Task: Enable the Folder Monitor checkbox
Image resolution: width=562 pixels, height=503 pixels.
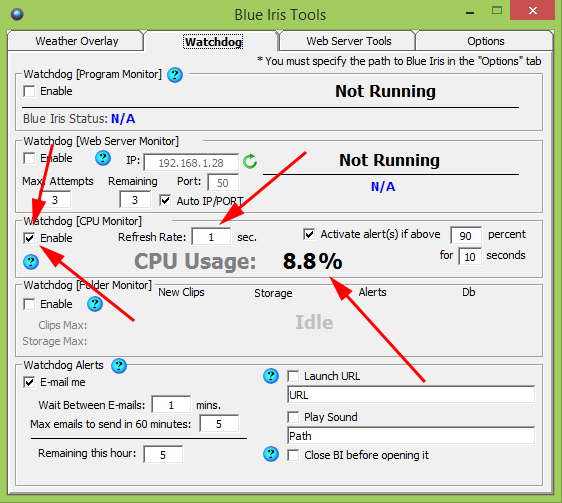Action: [x=29, y=304]
